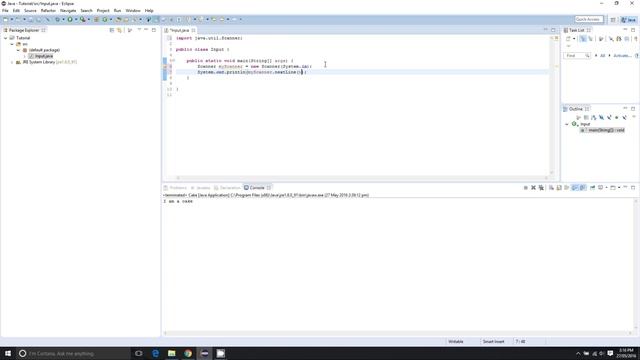Toggle Scroll Lock in Console toolbar
This screenshot has width=640, height=360.
[559, 188]
